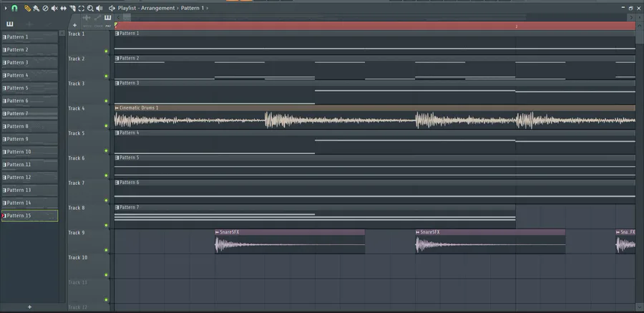Click the Track 10 header label
This screenshot has height=313, width=644.
pos(77,257)
